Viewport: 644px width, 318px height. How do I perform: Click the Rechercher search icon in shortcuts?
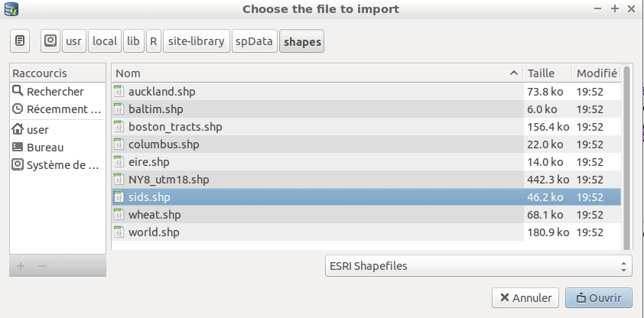coord(18,91)
